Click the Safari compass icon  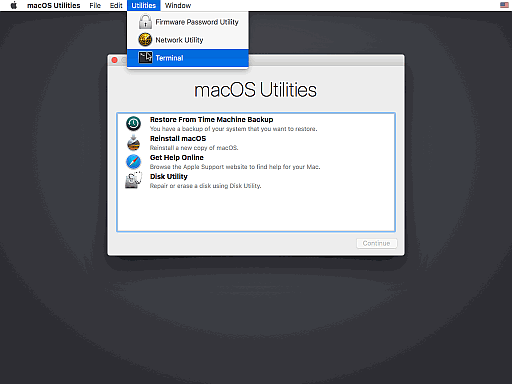tap(133, 162)
